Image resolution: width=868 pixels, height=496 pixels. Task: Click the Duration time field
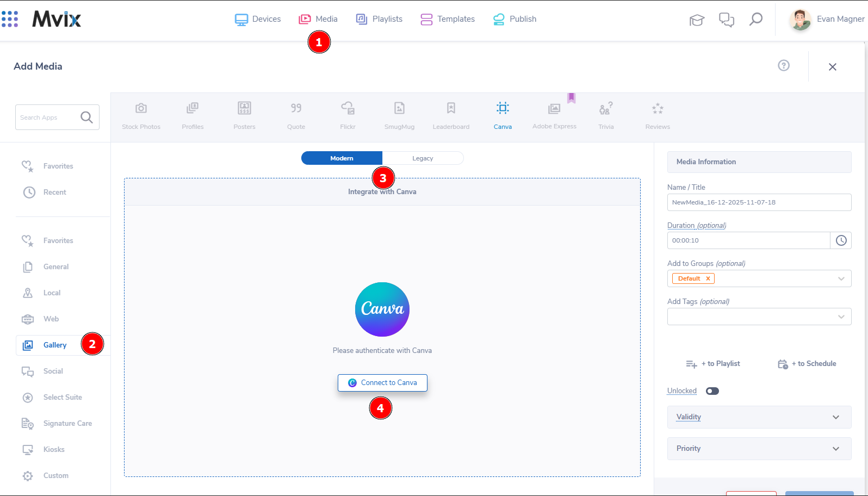click(748, 240)
